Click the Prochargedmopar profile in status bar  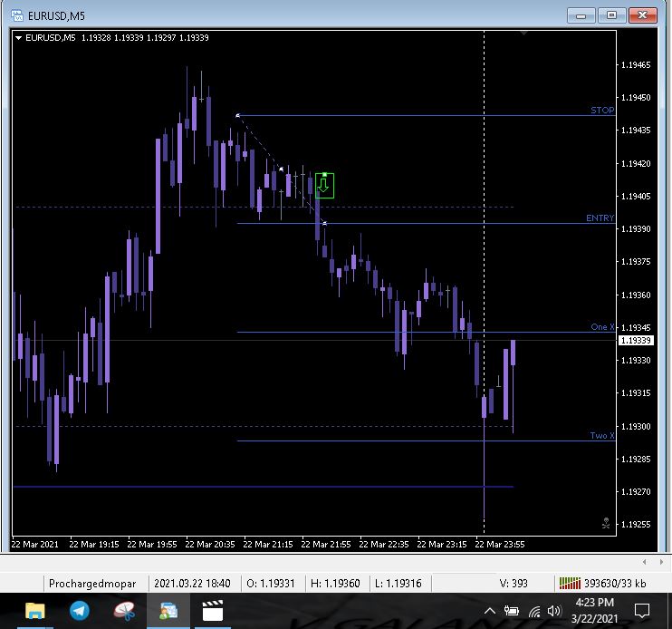point(92,583)
